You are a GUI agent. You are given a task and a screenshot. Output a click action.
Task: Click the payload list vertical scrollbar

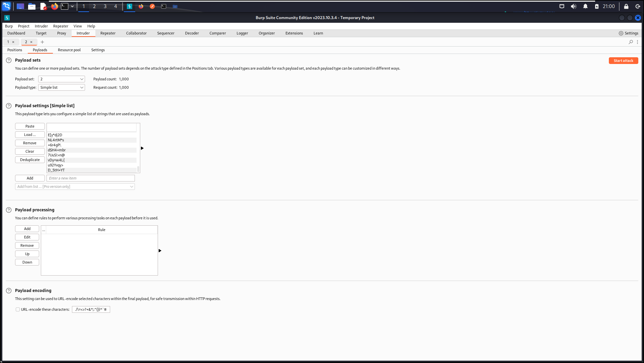[x=138, y=169]
